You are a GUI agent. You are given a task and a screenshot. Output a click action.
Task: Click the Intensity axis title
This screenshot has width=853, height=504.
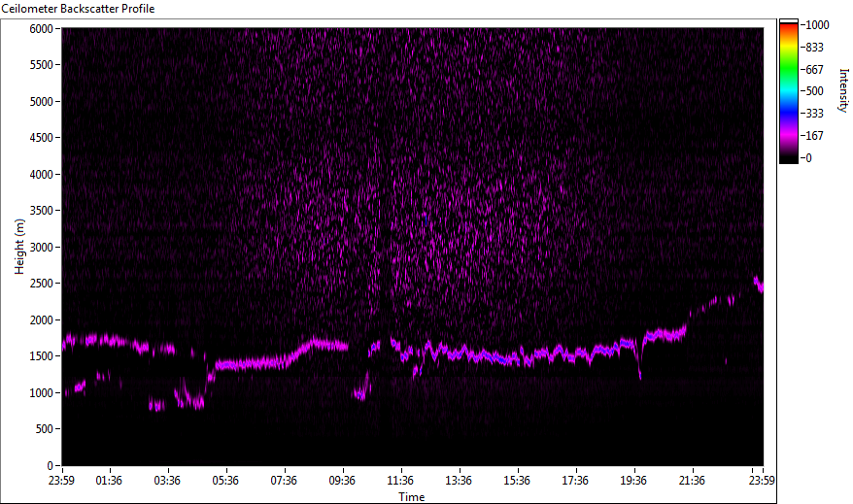(x=843, y=90)
